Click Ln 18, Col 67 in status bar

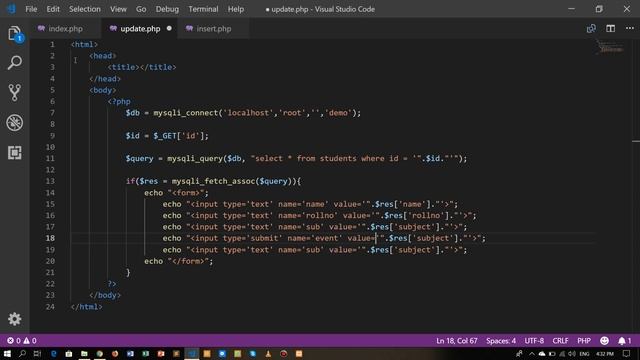(x=456, y=340)
